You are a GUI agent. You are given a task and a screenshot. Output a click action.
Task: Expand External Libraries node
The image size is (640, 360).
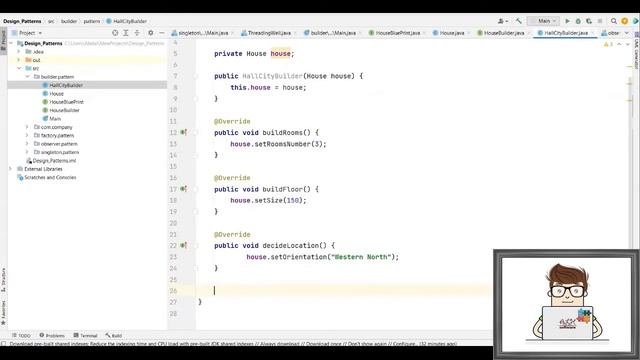(11, 169)
